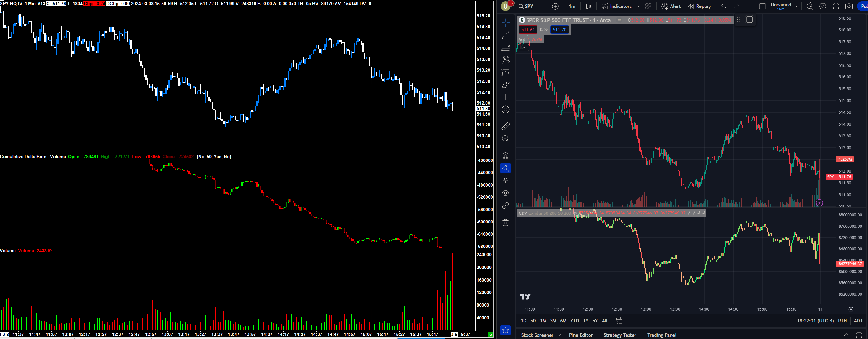The height and width of the screenshot is (339, 868).
Task: Click the compare or add symbol plus icon
Action: [555, 6]
